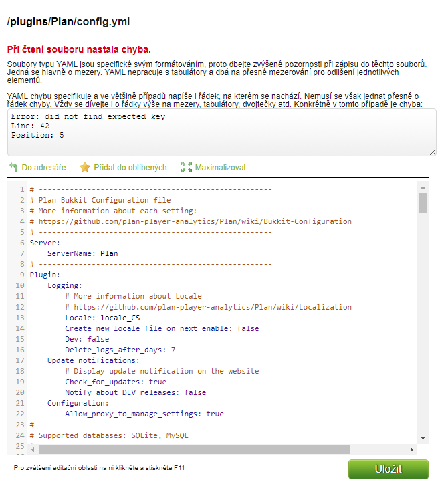Click the error box resize handle
The width and height of the screenshot is (448, 482).
[x=432, y=152]
